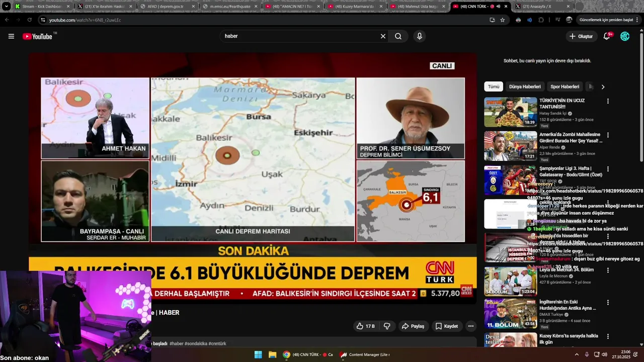Clear the search box with the X icon

[x=383, y=36]
